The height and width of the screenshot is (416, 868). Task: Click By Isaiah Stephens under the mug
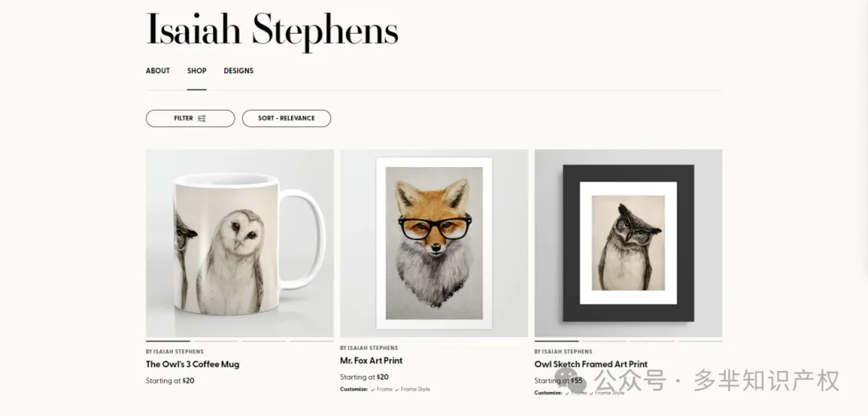(175, 352)
